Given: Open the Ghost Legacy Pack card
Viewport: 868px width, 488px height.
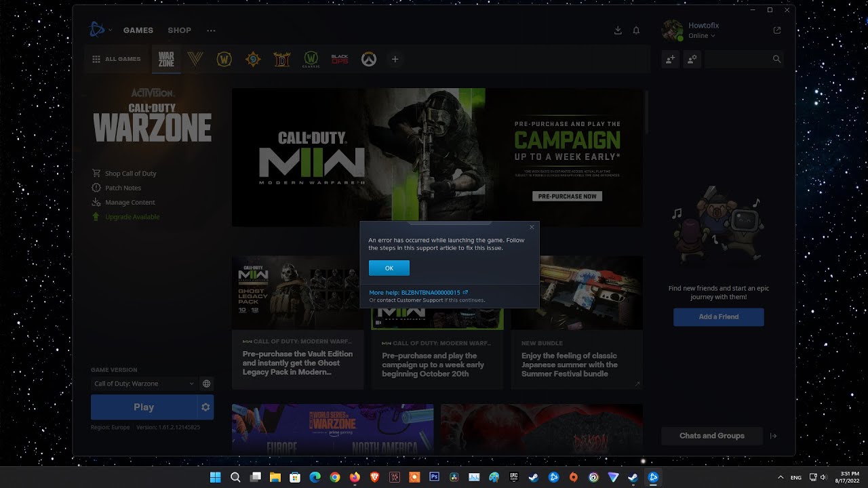Looking at the screenshot, I should pos(298,322).
